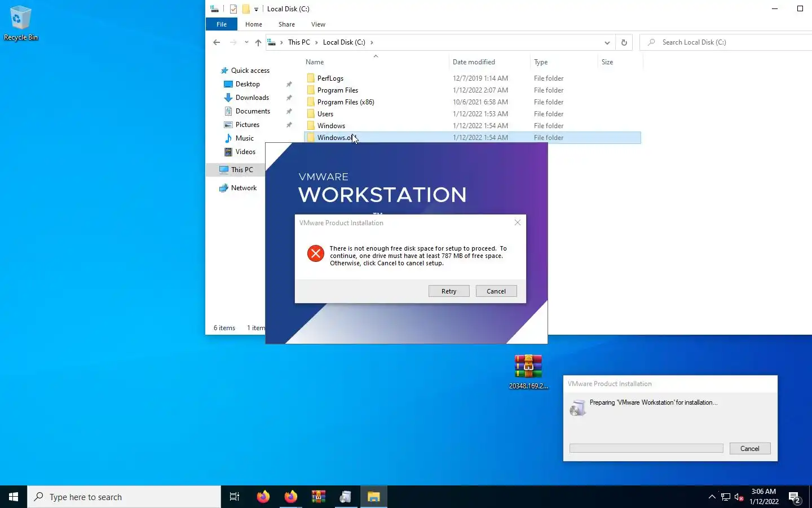Open the Recycle Bin desktop icon
Image resolution: width=812 pixels, height=508 pixels.
[x=21, y=23]
